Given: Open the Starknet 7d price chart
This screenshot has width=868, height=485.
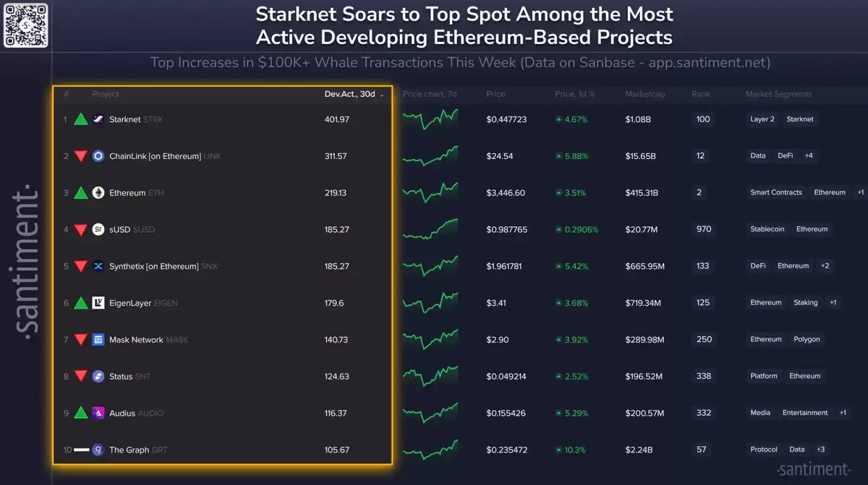Looking at the screenshot, I should pyautogui.click(x=430, y=119).
